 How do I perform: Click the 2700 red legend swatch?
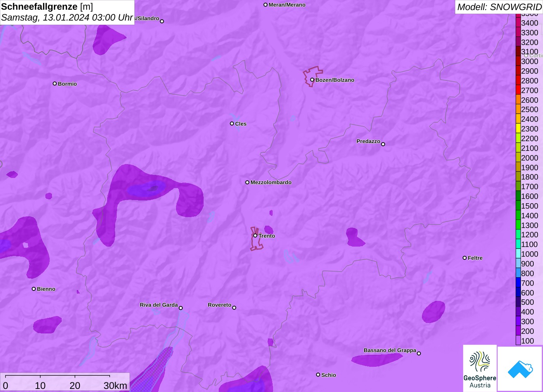[x=518, y=90]
